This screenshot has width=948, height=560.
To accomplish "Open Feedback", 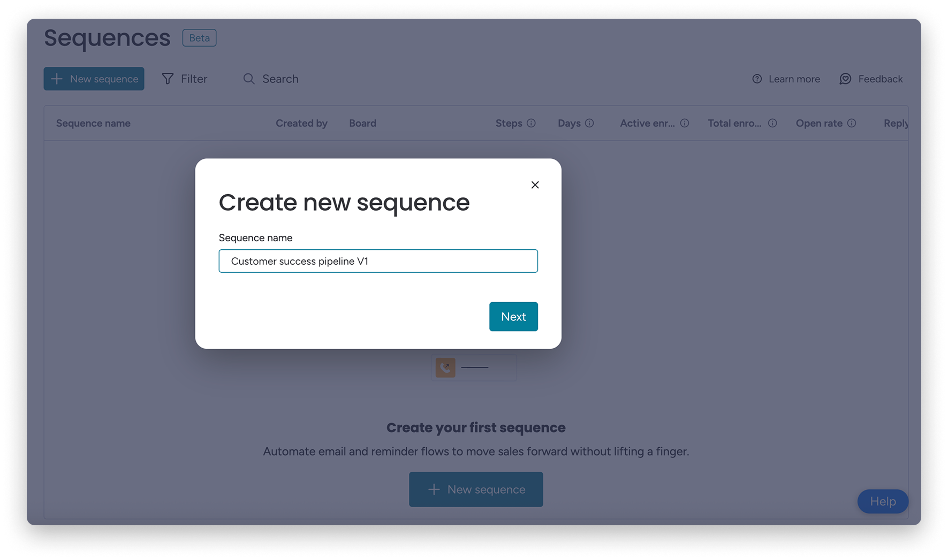I will point(871,79).
